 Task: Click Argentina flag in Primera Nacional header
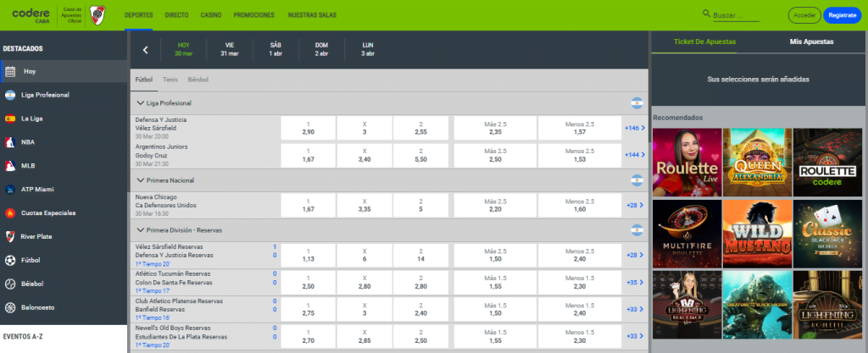(637, 180)
